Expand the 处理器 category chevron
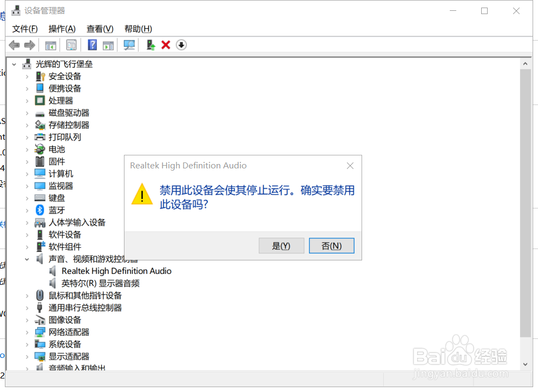This screenshot has width=538, height=392. click(27, 101)
